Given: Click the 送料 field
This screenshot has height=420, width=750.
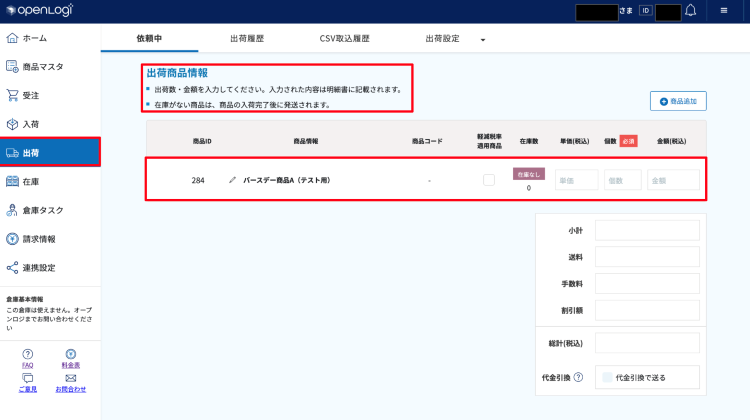Looking at the screenshot, I should 647,257.
